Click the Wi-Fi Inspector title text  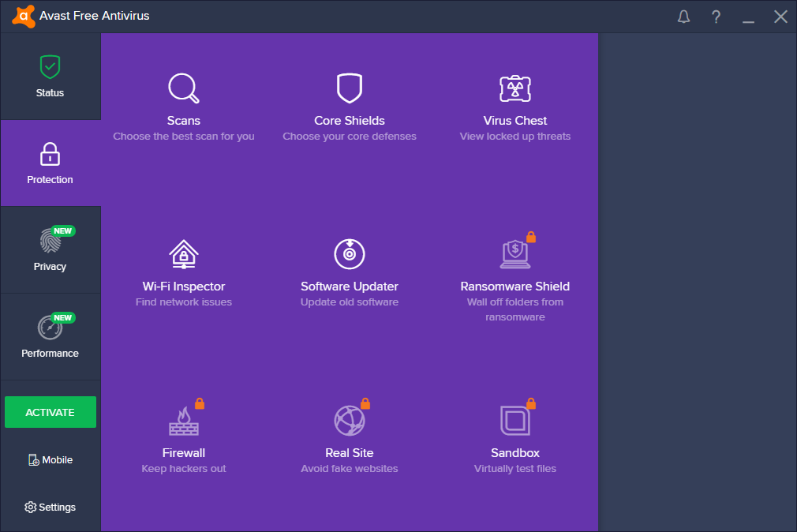coord(184,287)
